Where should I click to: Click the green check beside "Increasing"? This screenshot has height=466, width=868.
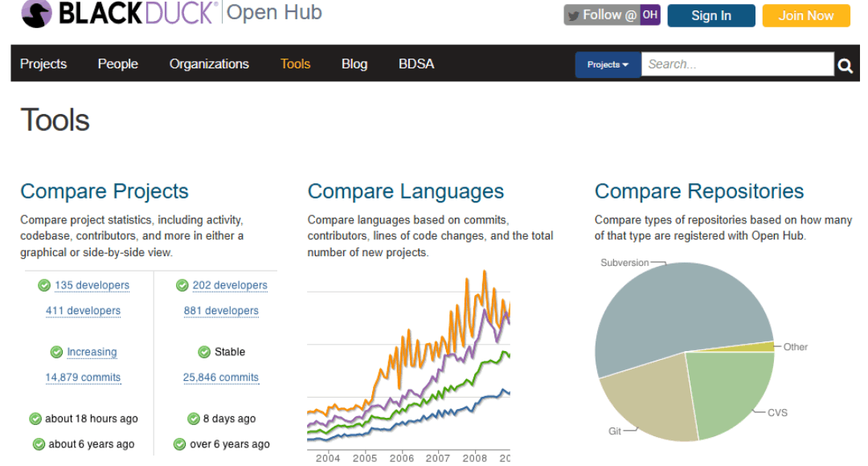point(56,351)
